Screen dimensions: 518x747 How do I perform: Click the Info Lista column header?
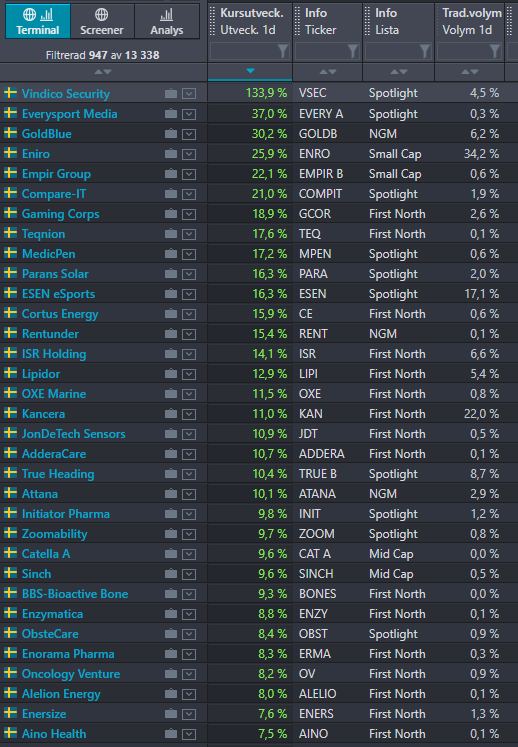click(x=398, y=21)
